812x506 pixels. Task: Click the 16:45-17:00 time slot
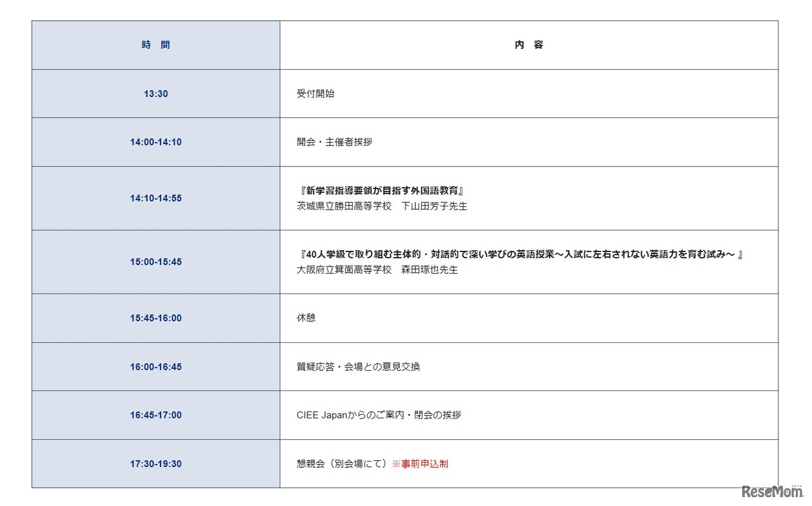156,415
